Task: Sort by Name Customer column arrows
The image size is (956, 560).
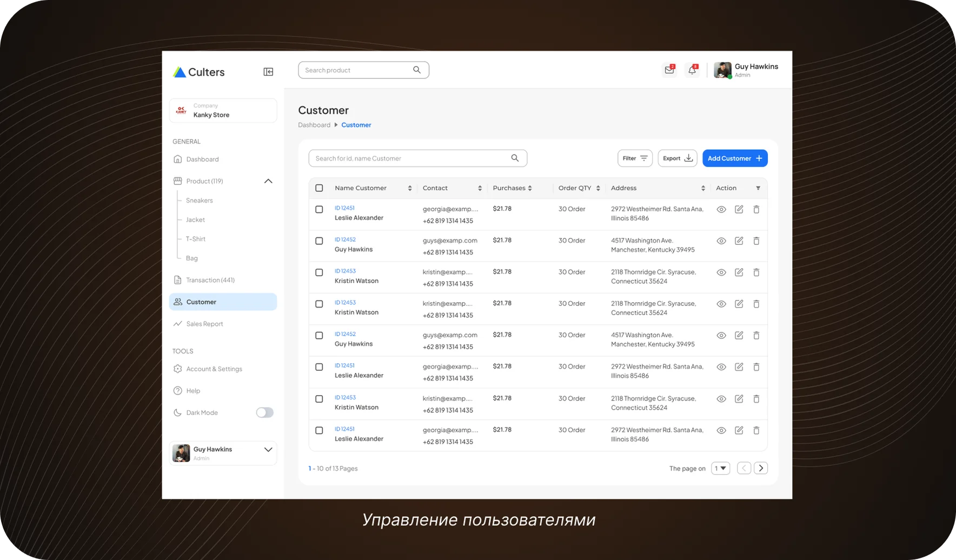Action: 410,188
